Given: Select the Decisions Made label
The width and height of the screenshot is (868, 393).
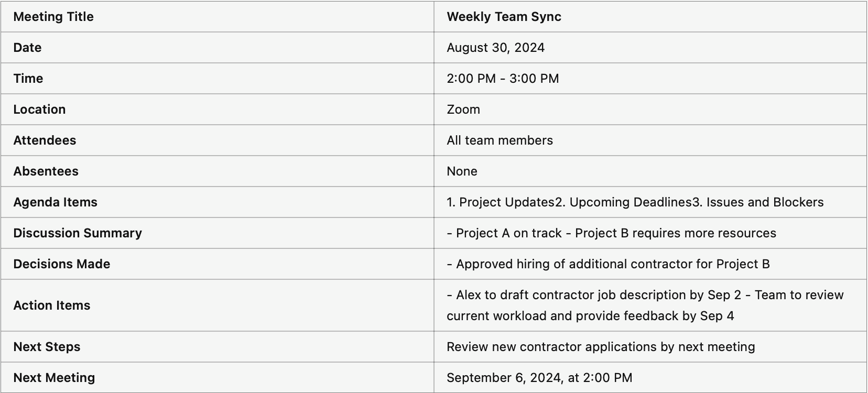Looking at the screenshot, I should (x=62, y=264).
